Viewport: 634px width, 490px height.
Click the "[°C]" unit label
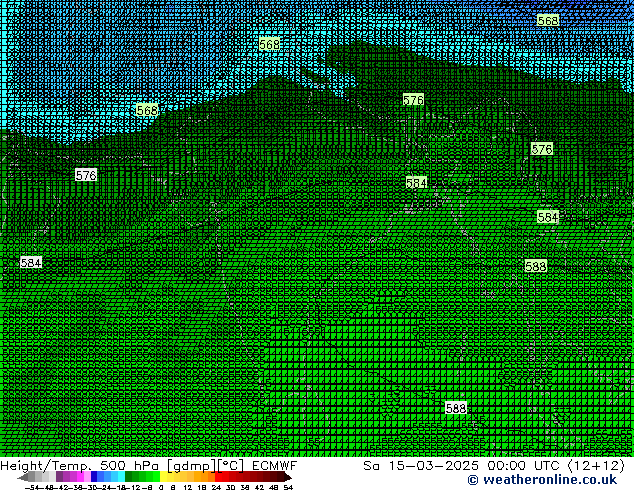(x=230, y=466)
